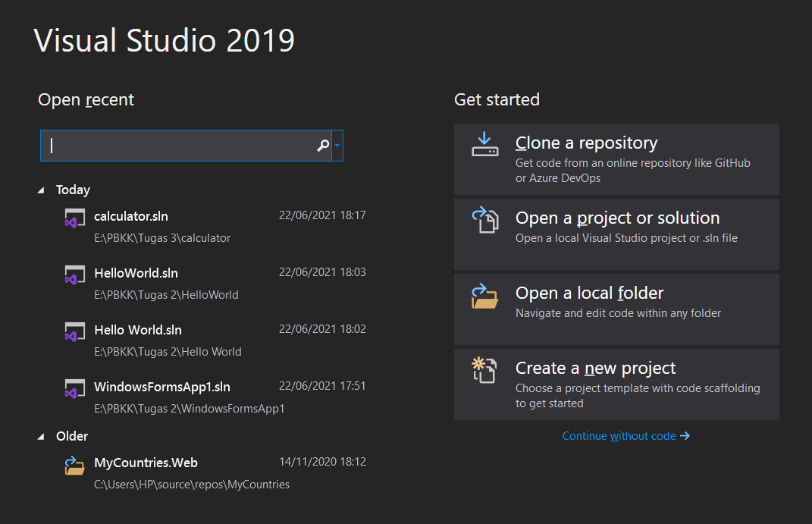Click the Open a project or solution icon
Image resolution: width=812 pixels, height=524 pixels.
point(484,220)
